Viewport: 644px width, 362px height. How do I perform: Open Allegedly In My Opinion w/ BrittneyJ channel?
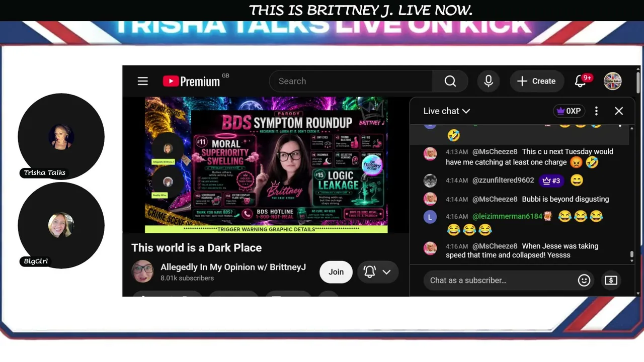233,267
